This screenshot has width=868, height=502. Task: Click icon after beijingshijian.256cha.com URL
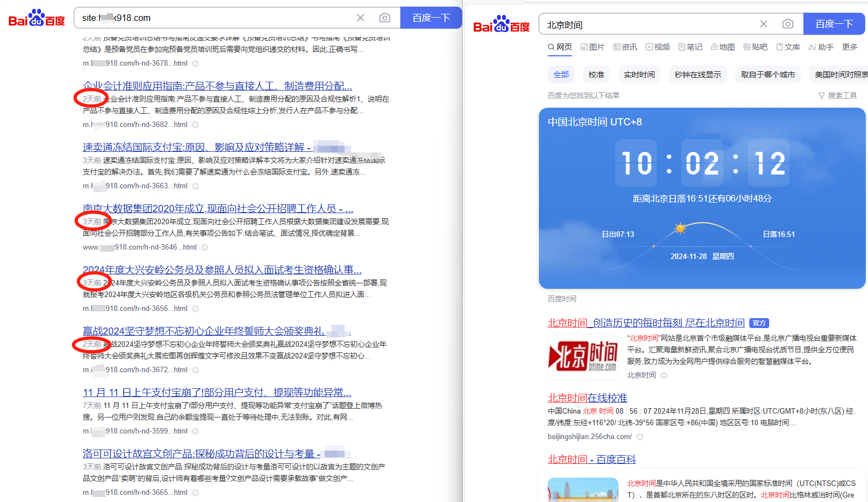point(640,437)
